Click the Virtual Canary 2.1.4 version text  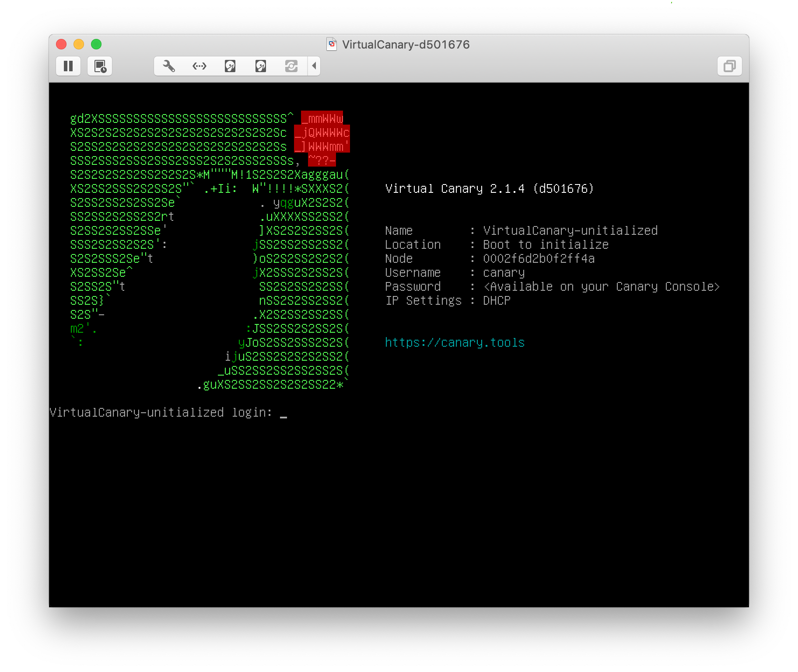489,189
